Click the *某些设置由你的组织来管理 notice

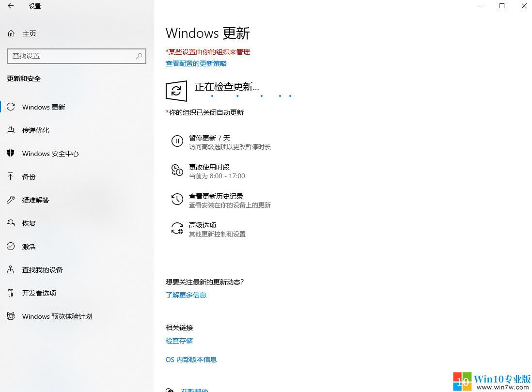pyautogui.click(x=208, y=52)
